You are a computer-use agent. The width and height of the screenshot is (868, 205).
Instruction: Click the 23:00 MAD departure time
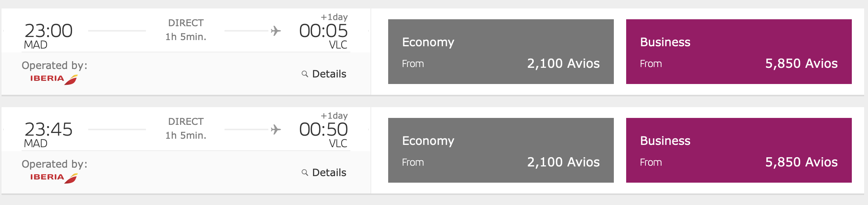tap(49, 31)
